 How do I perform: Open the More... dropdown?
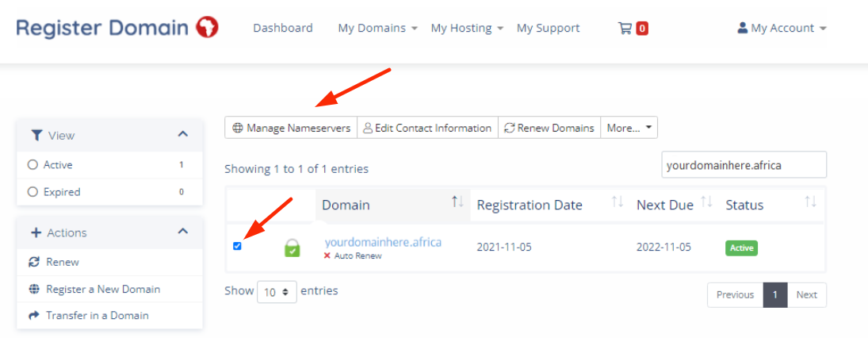(629, 128)
